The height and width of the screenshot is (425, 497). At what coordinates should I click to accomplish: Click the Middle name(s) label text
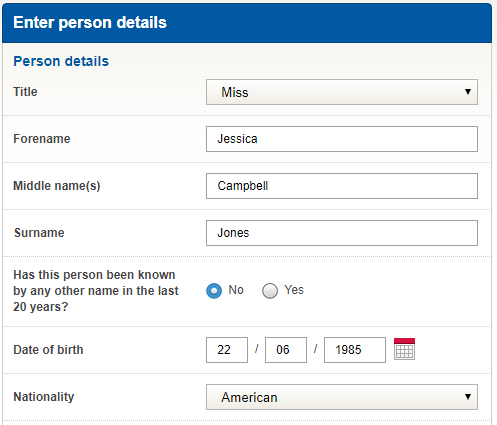57,186
